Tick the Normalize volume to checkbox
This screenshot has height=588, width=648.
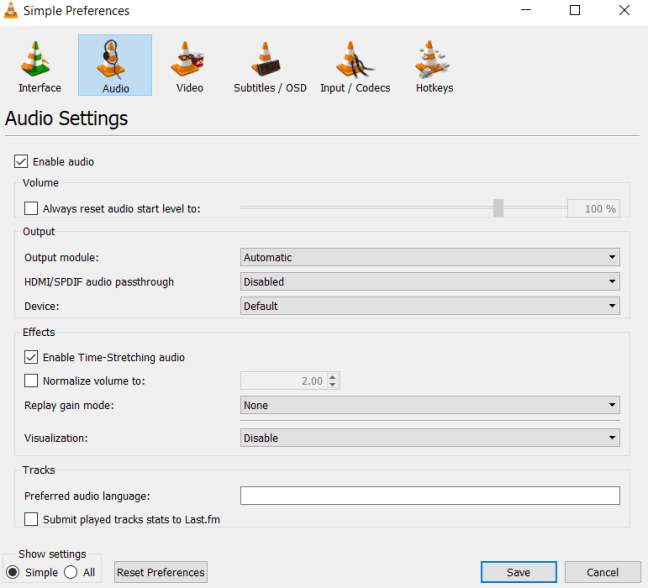(x=31, y=381)
